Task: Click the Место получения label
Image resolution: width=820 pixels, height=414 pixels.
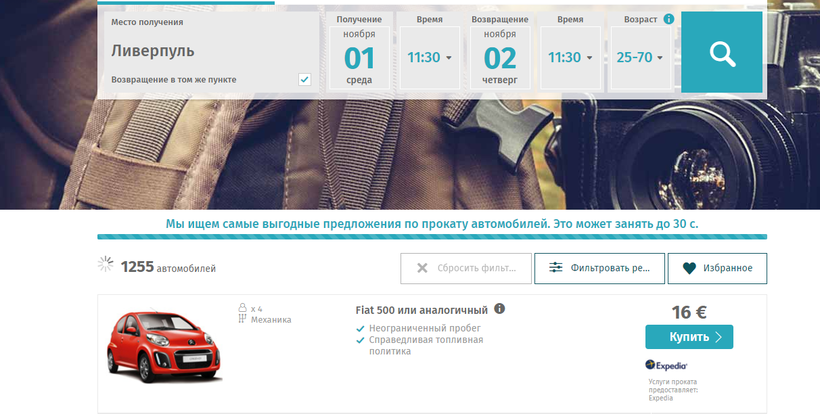Action: pos(147,22)
